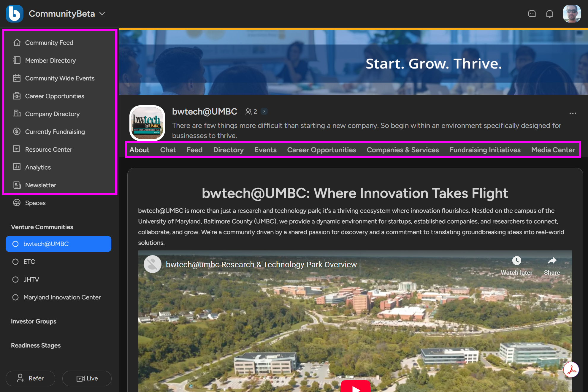588x392 pixels.
Task: Click the video channel avatar
Action: click(x=152, y=264)
